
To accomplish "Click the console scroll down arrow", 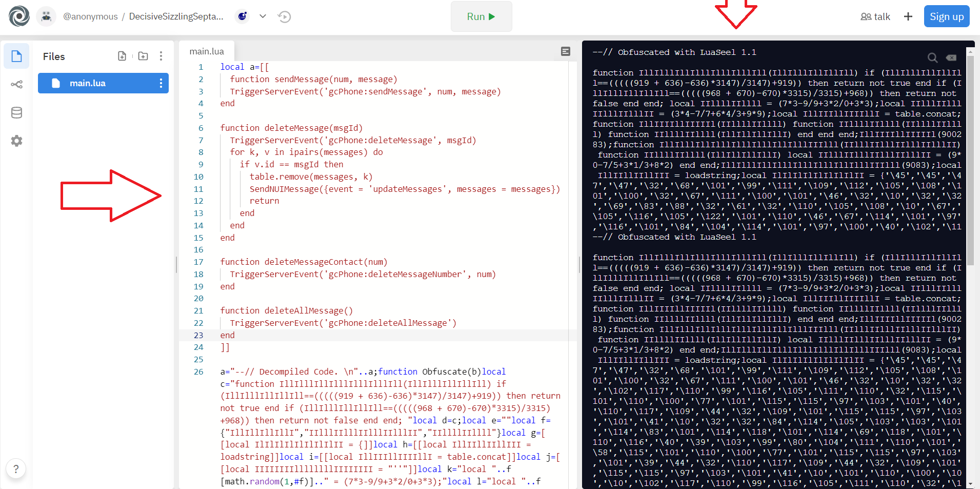I will [970, 484].
